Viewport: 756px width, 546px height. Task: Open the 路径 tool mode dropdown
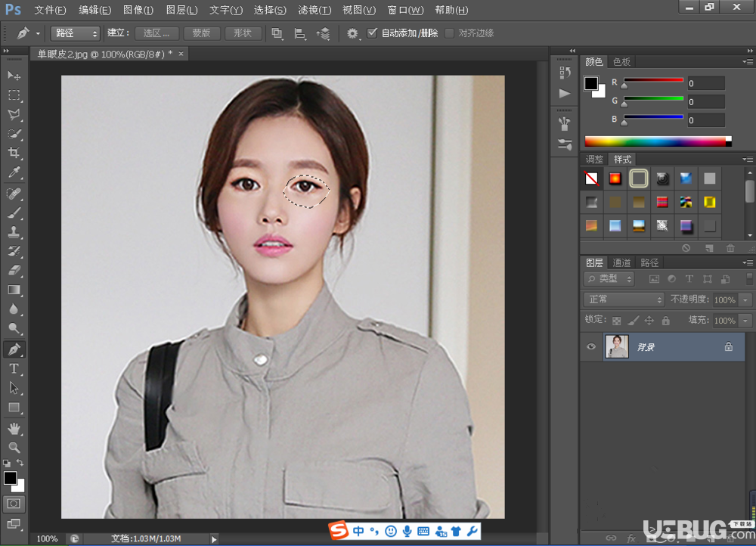(x=75, y=33)
